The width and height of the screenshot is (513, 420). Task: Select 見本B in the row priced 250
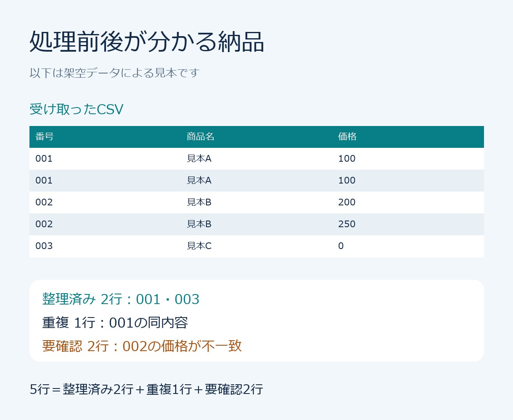pos(199,224)
